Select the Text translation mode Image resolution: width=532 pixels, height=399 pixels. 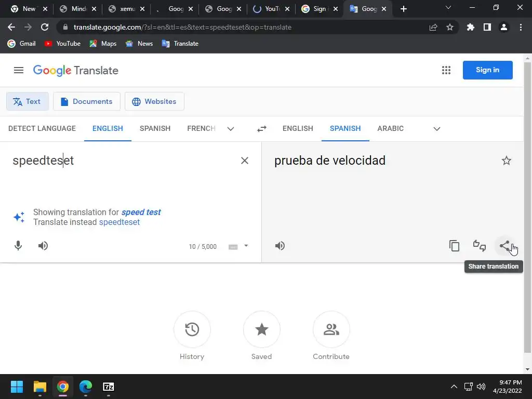coord(28,101)
